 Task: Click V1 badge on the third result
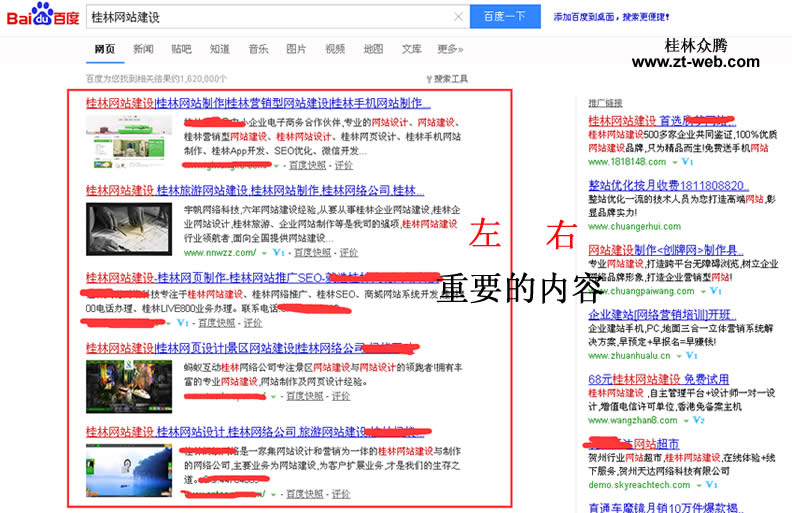[x=183, y=323]
